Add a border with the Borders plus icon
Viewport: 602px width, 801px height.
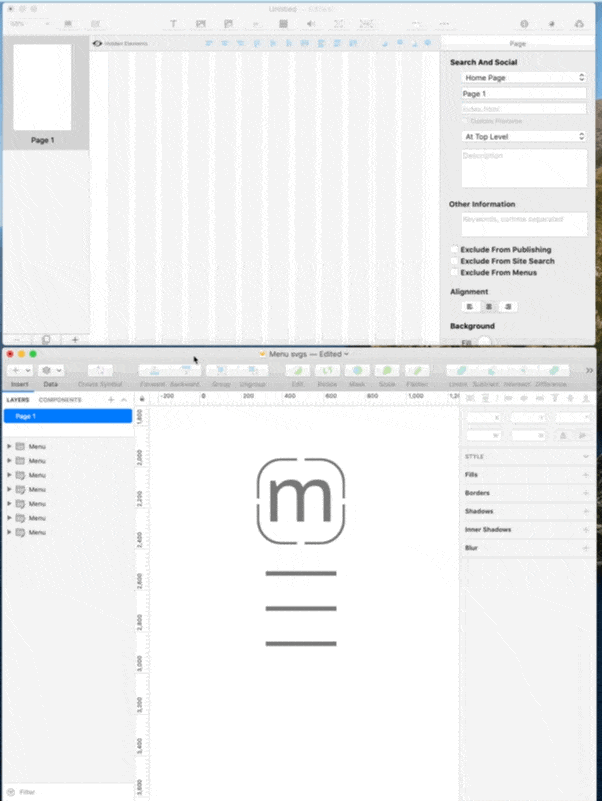(x=586, y=493)
